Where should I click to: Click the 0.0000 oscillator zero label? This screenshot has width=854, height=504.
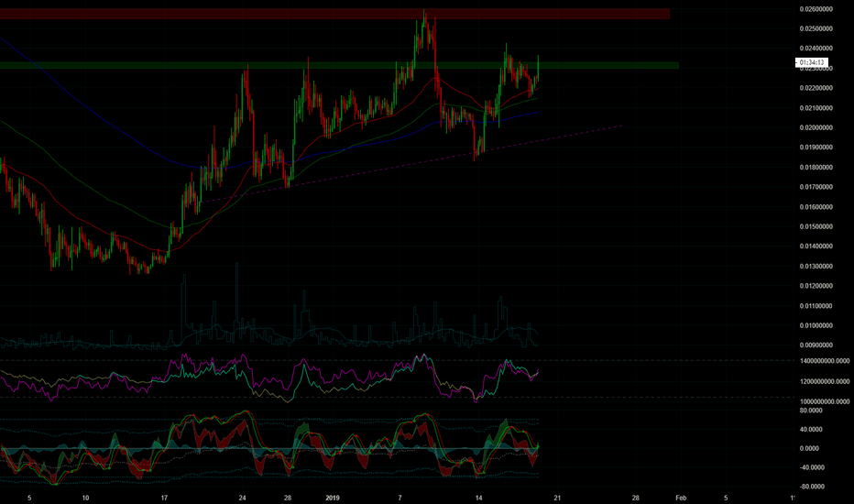pyautogui.click(x=809, y=448)
